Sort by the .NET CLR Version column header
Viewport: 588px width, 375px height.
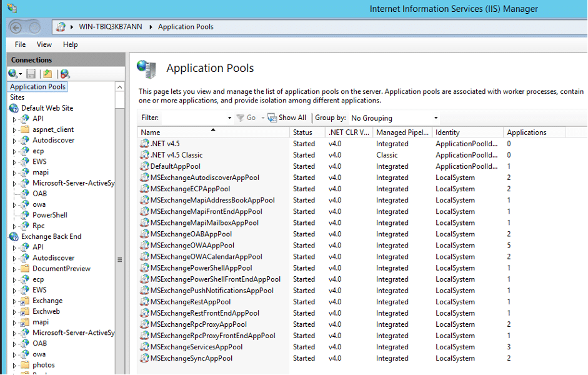[x=349, y=132]
